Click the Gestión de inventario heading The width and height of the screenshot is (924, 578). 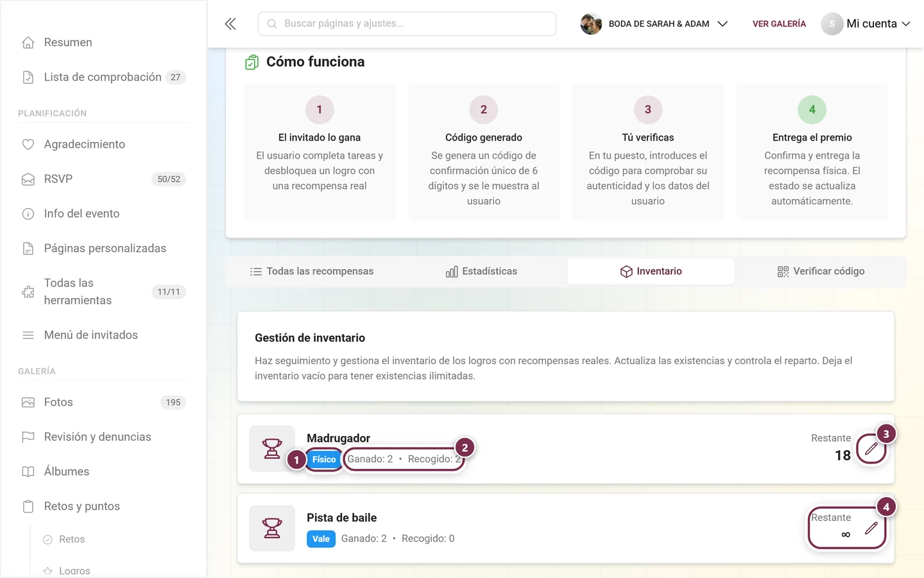310,338
